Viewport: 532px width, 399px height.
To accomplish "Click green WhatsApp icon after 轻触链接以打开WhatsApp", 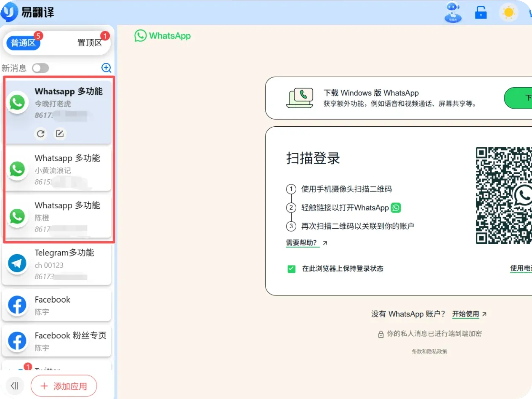I will pos(396,207).
